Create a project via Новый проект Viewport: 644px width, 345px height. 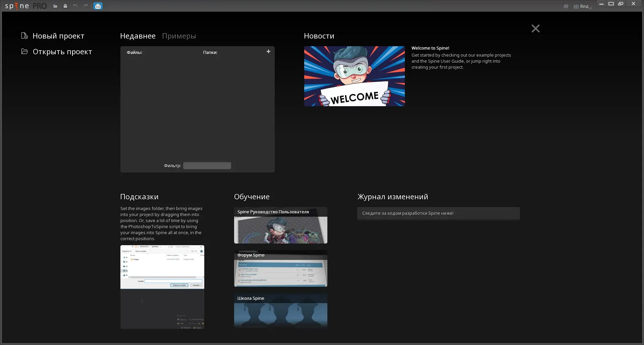(x=53, y=36)
